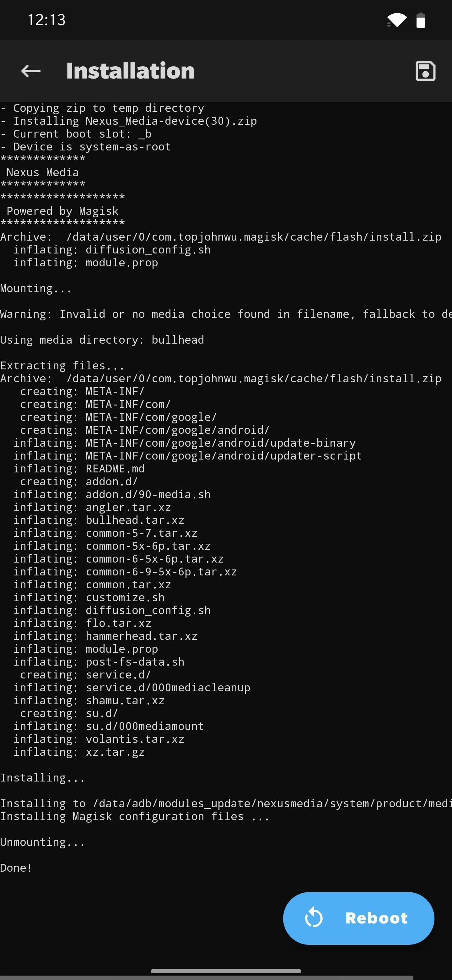The width and height of the screenshot is (452, 980).
Task: Tap the battery status icon
Action: tap(420, 20)
